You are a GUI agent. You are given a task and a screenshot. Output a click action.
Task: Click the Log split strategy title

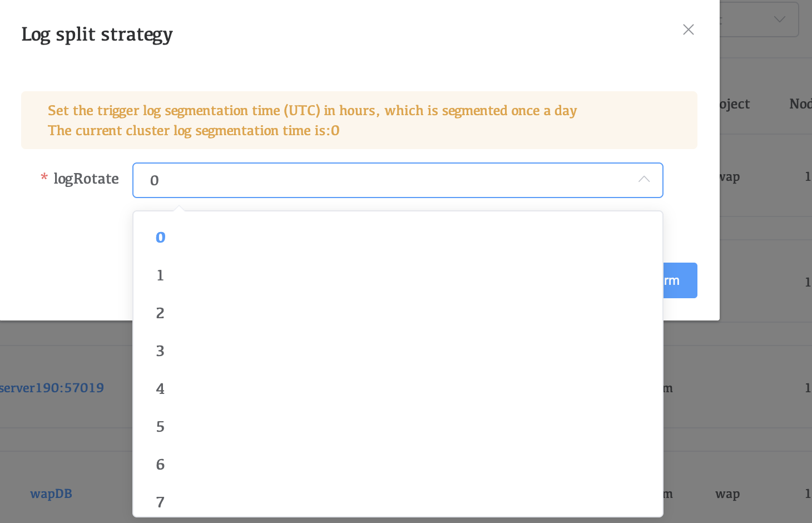(x=97, y=34)
